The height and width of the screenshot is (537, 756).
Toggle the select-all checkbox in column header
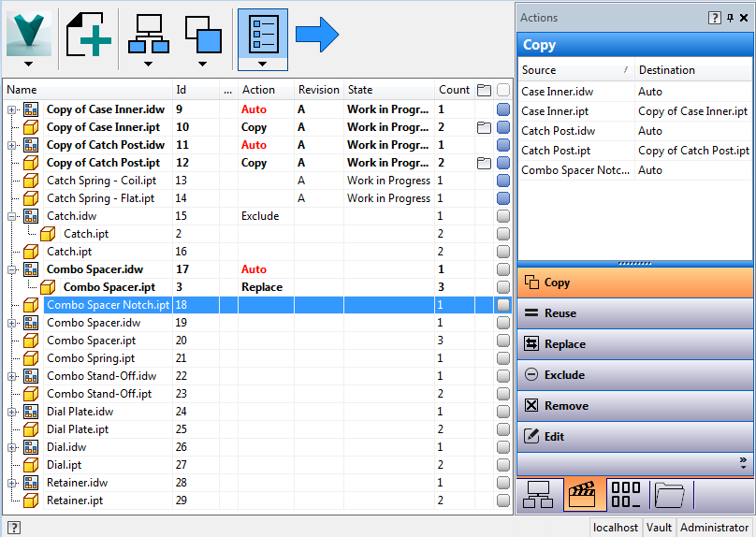(x=503, y=90)
